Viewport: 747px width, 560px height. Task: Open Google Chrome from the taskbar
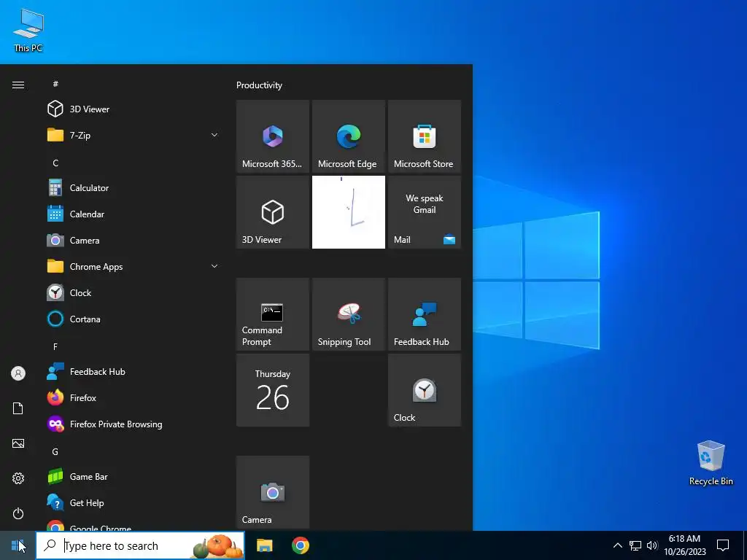(x=300, y=545)
